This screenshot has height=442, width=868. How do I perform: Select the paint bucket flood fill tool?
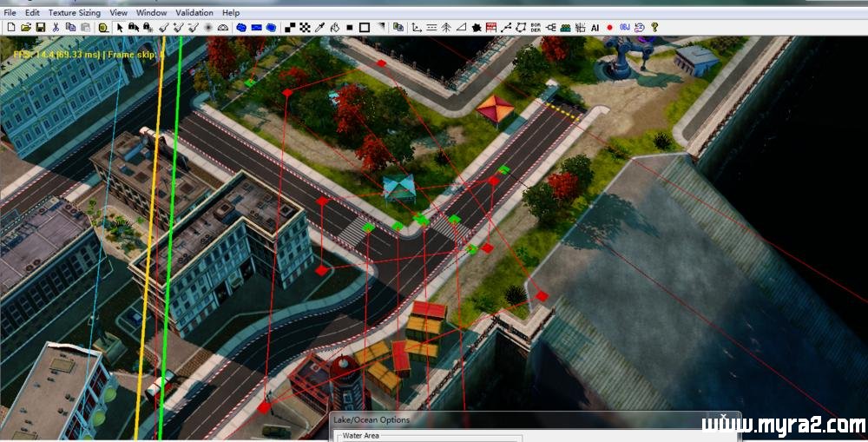(334, 28)
